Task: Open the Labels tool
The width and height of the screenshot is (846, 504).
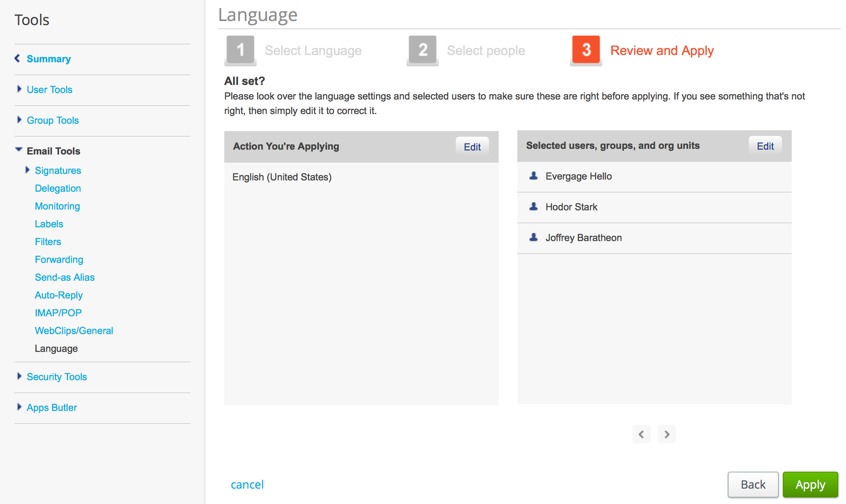Action: (x=49, y=224)
